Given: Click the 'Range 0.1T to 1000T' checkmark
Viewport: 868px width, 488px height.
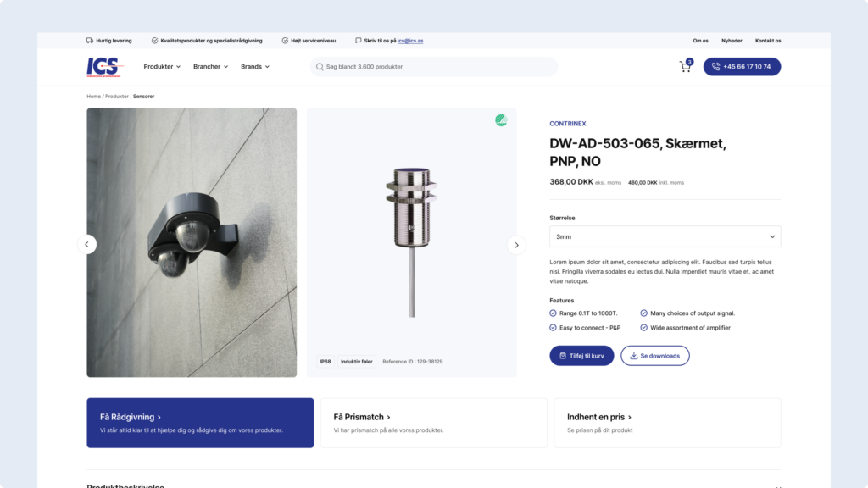Looking at the screenshot, I should pos(554,313).
